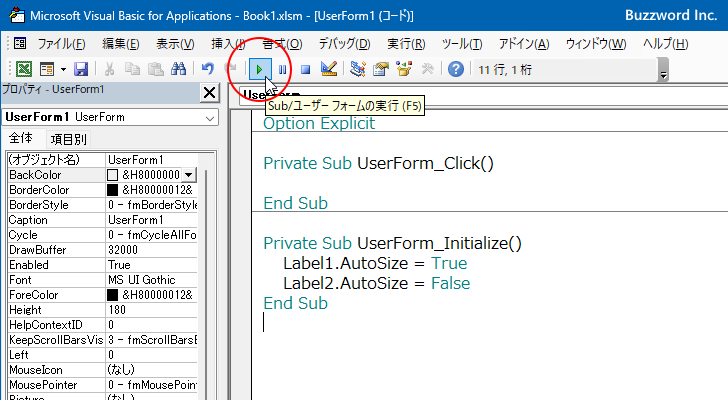
Task: Click the ForeColor black color swatch
Action: click(x=112, y=295)
